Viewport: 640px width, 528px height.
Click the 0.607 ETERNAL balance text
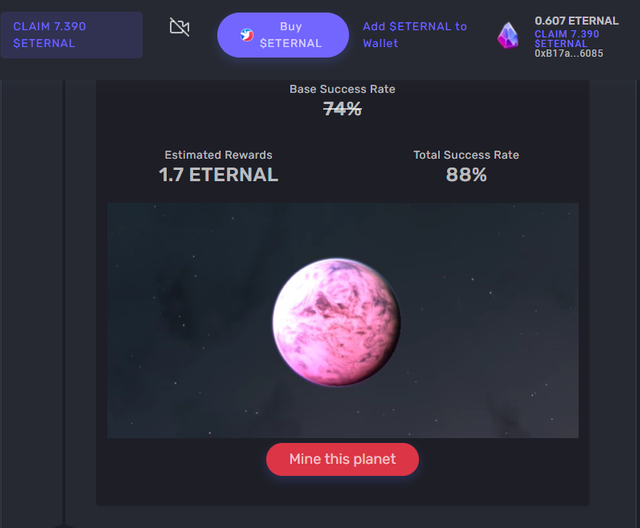576,21
